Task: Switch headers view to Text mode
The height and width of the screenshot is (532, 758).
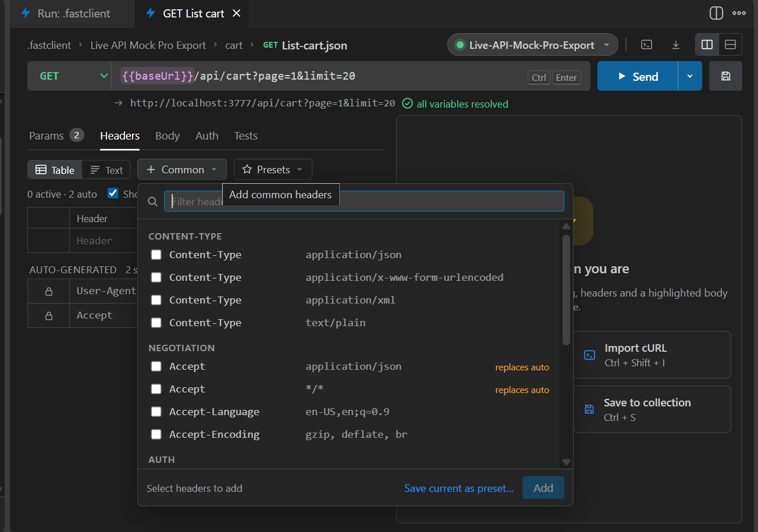Action: coord(106,170)
